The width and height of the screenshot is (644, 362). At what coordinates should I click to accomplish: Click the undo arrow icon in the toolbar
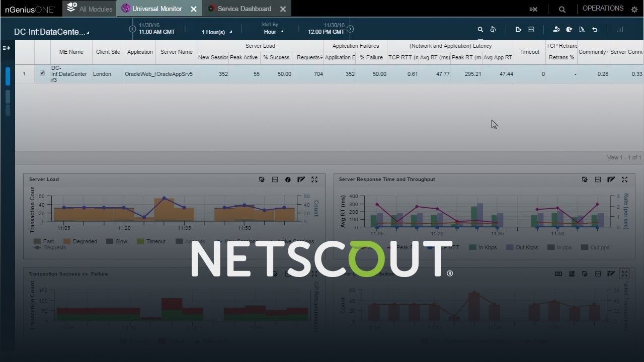pos(595,30)
